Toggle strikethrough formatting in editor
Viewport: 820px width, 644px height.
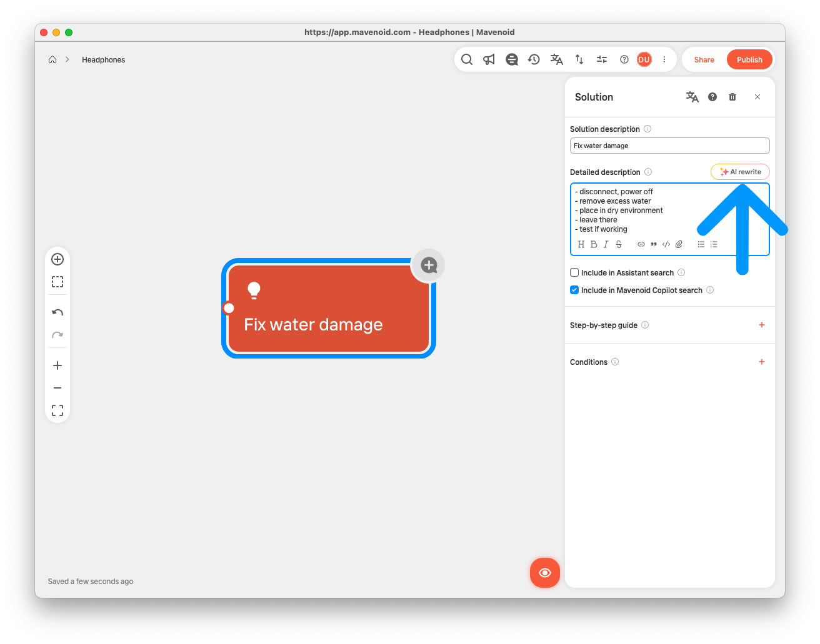pyautogui.click(x=619, y=244)
